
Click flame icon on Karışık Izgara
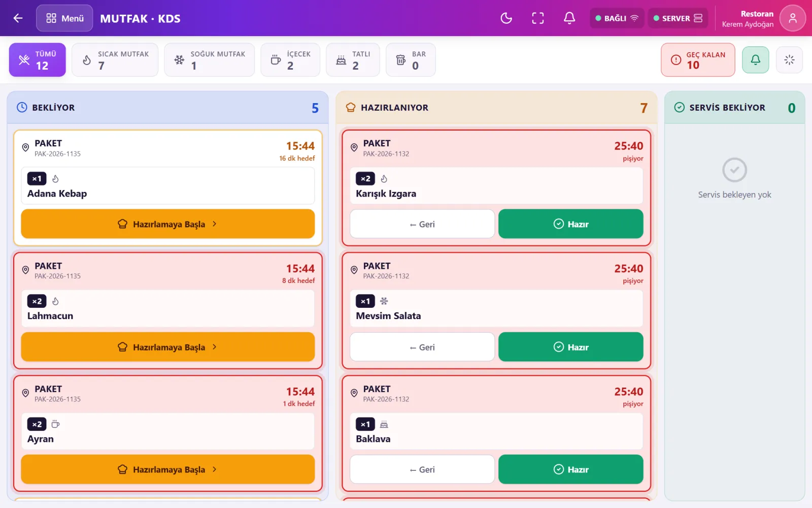[x=384, y=179]
